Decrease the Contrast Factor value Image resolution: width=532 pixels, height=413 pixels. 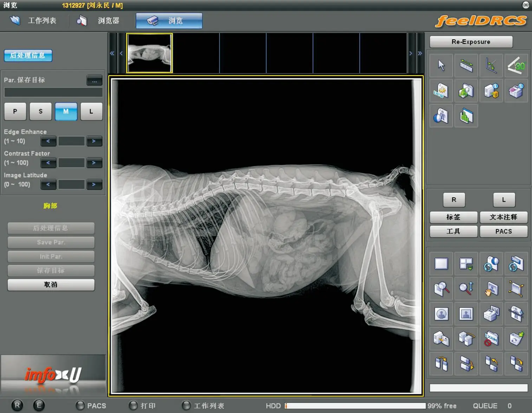coord(48,163)
